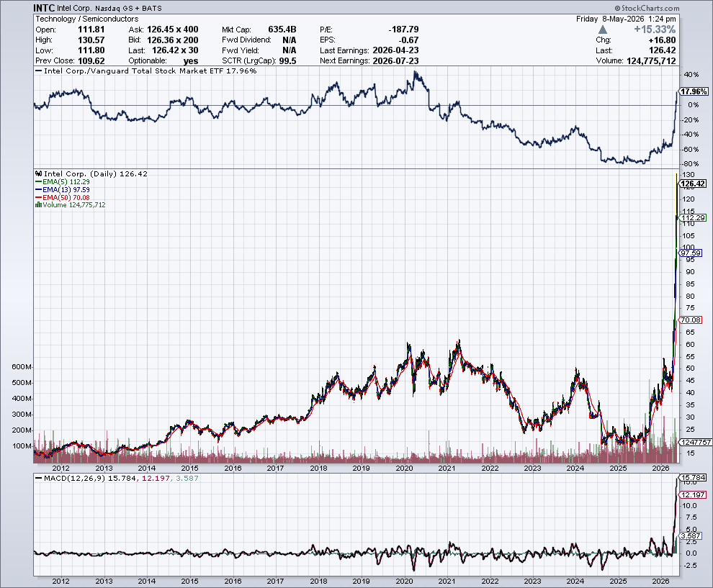713x588 pixels.
Task: Click the Intel Corp./Vanguard Total Stock Market ETF legend
Action: point(145,71)
